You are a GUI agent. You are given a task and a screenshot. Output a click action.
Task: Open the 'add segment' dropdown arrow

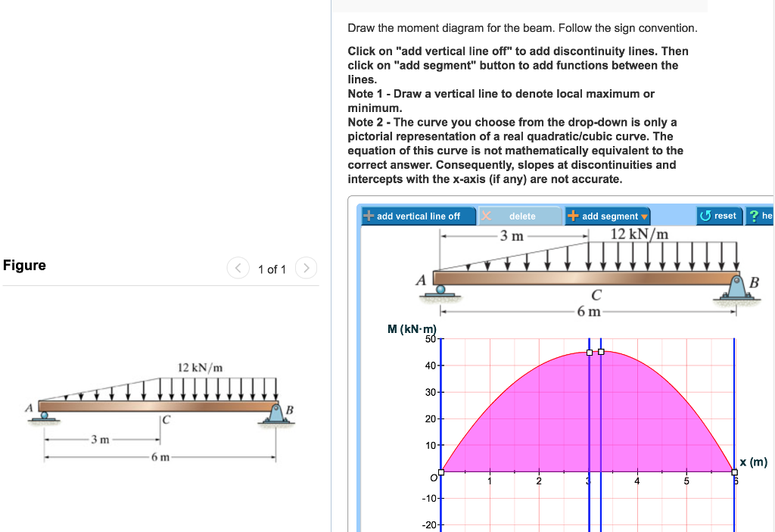[644, 216]
